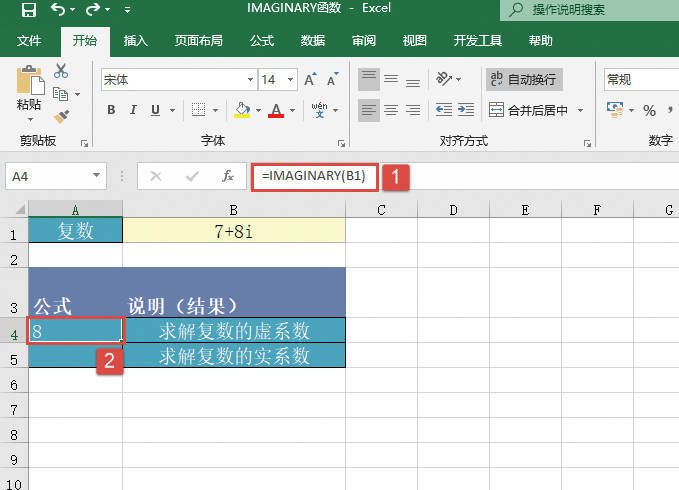679x490 pixels.
Task: Switch to the 插入 (Insert) tab
Action: click(135, 41)
